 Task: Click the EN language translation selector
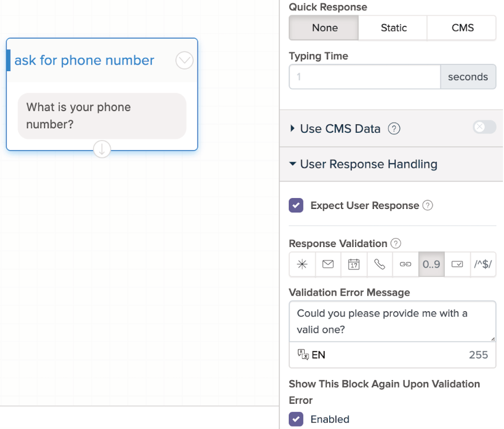click(x=312, y=355)
